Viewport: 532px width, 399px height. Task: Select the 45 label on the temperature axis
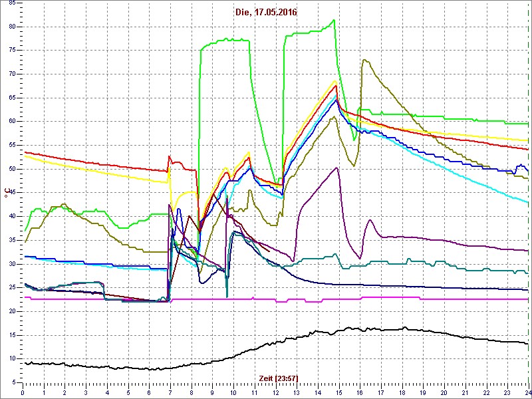11,193
